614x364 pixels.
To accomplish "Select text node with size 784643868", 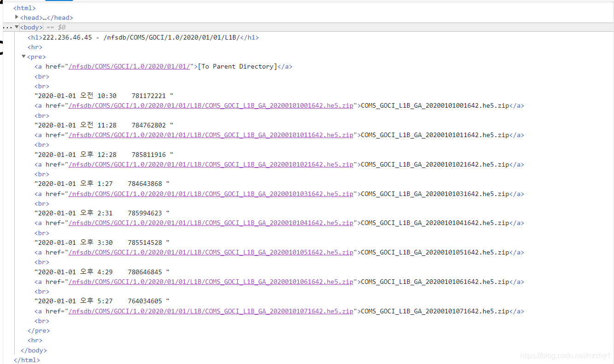I will (102, 184).
